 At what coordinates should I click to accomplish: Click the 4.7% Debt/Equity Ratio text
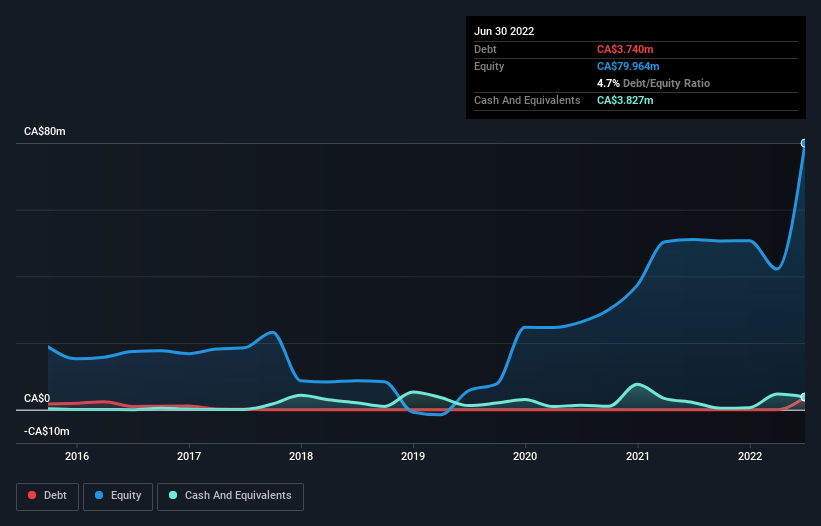653,83
